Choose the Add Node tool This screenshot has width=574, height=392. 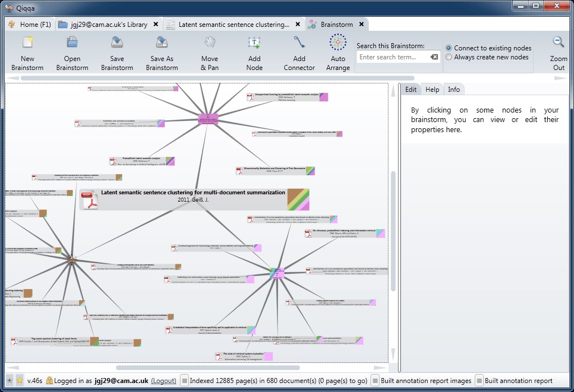pyautogui.click(x=254, y=43)
